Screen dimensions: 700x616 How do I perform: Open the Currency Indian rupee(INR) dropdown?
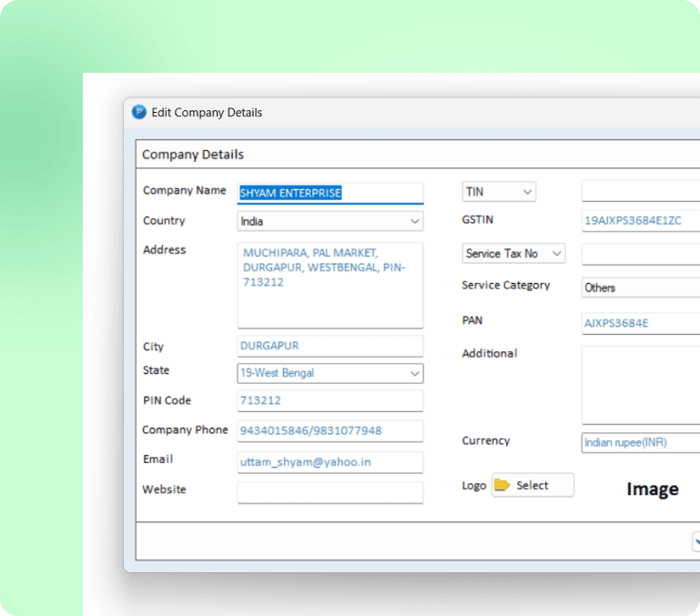[641, 442]
